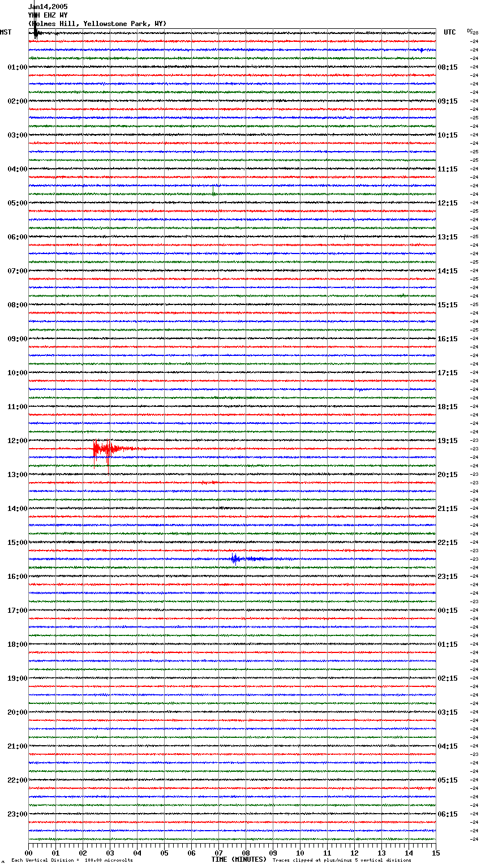Click the TIME (MINUTES) axis title

tap(239, 860)
